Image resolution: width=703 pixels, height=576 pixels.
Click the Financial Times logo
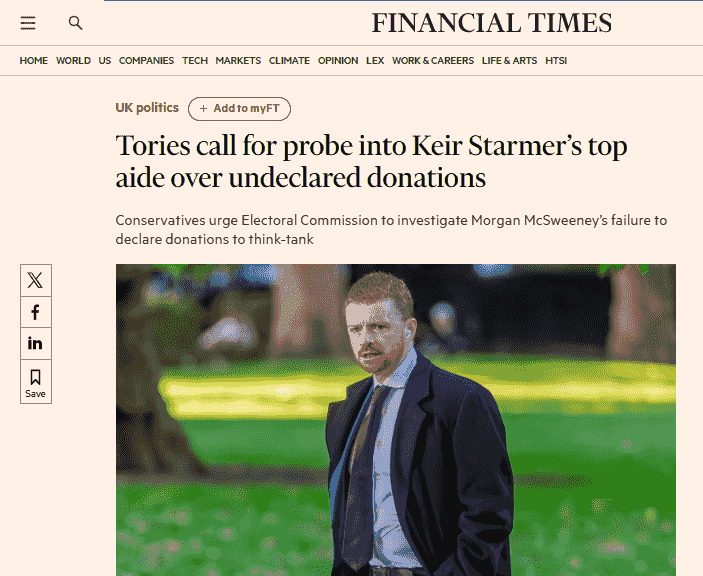[492, 23]
